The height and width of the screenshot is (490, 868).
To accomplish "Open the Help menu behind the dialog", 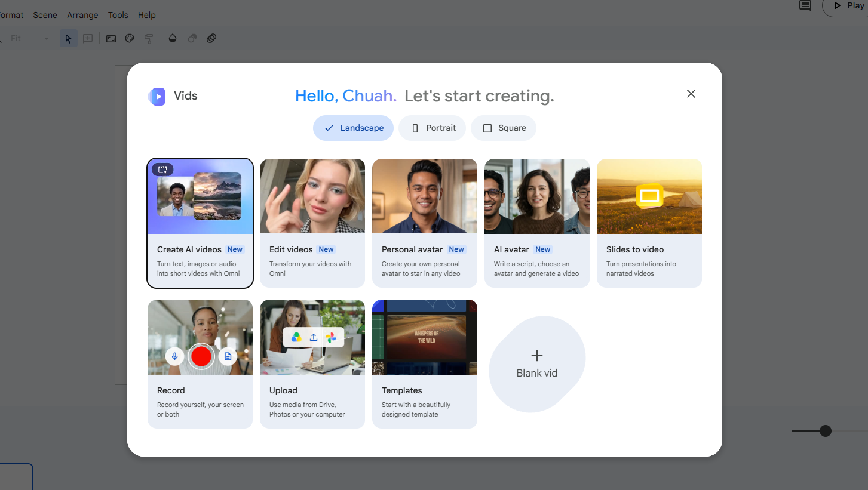I will tap(147, 15).
